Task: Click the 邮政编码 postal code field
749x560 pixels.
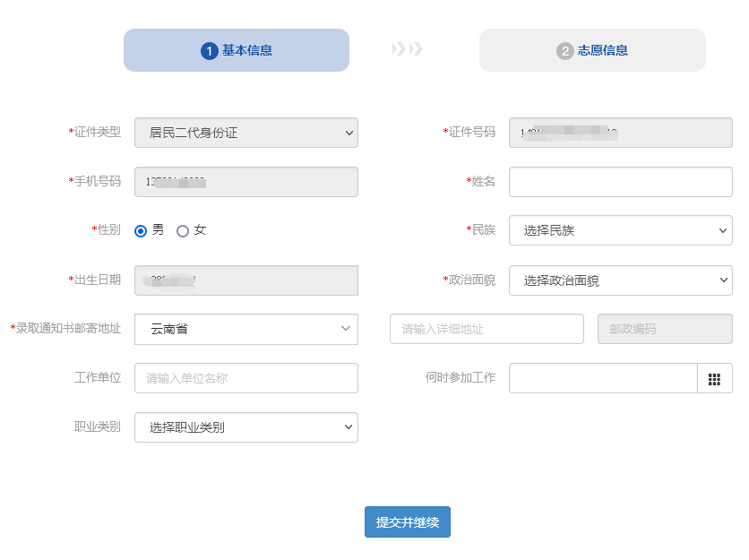Action: [664, 329]
